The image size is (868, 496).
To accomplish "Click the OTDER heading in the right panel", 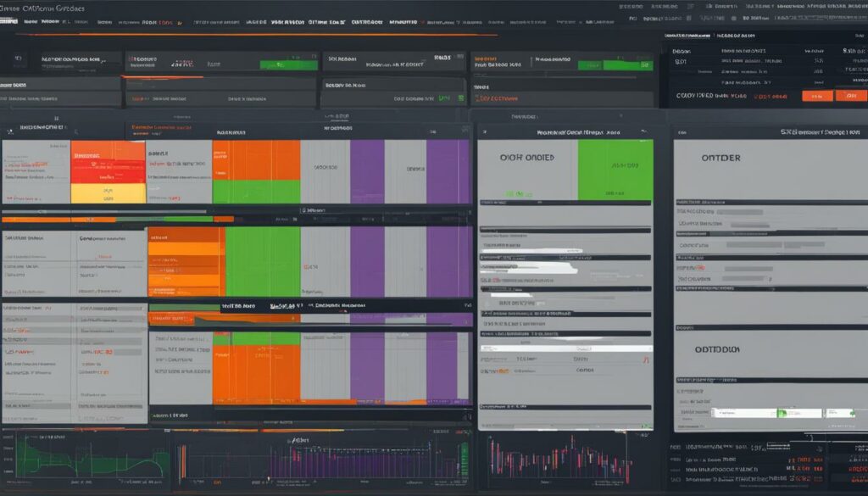I will pyautogui.click(x=721, y=158).
